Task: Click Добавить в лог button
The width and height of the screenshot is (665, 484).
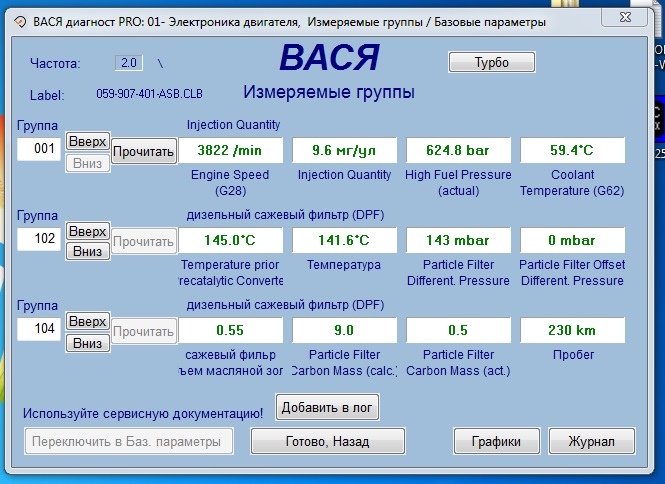Action: (327, 407)
